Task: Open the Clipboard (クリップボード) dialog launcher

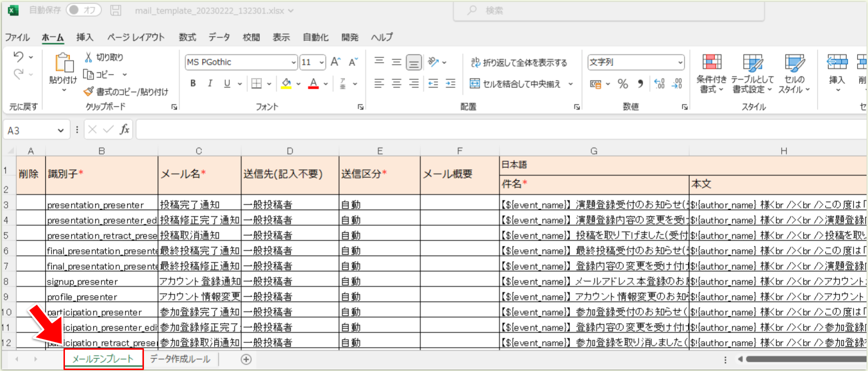Action: pyautogui.click(x=174, y=107)
